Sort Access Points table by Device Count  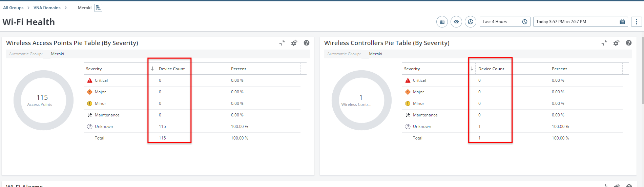[x=172, y=69]
